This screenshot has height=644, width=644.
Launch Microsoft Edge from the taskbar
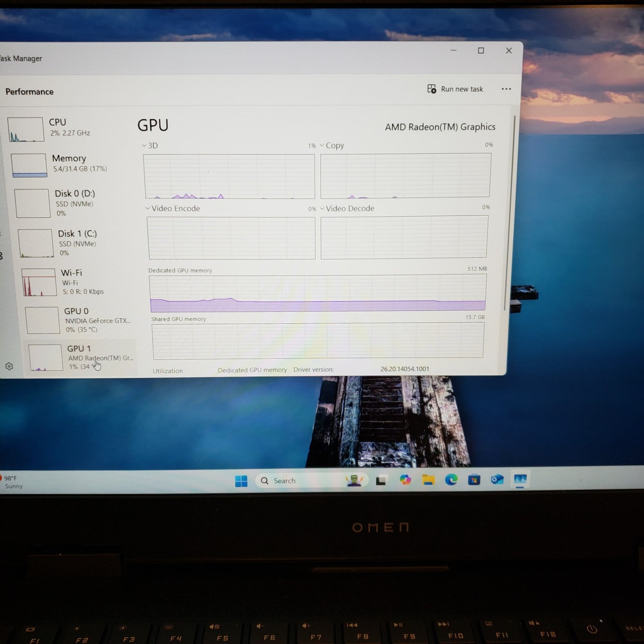pyautogui.click(x=451, y=480)
